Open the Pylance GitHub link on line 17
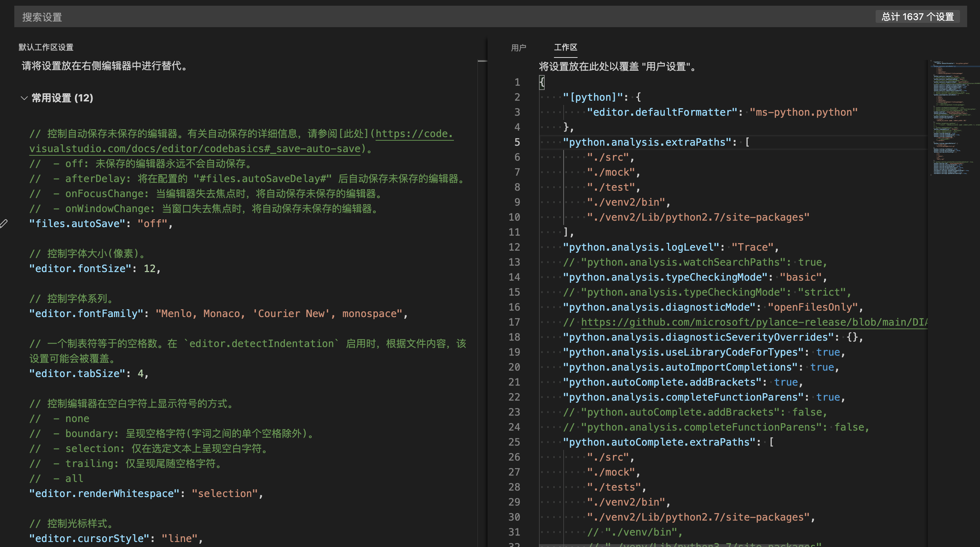Image resolution: width=980 pixels, height=547 pixels. point(753,322)
